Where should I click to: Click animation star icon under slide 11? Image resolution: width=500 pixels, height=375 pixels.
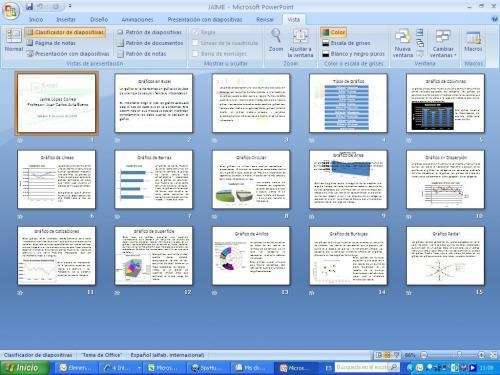tap(20, 293)
